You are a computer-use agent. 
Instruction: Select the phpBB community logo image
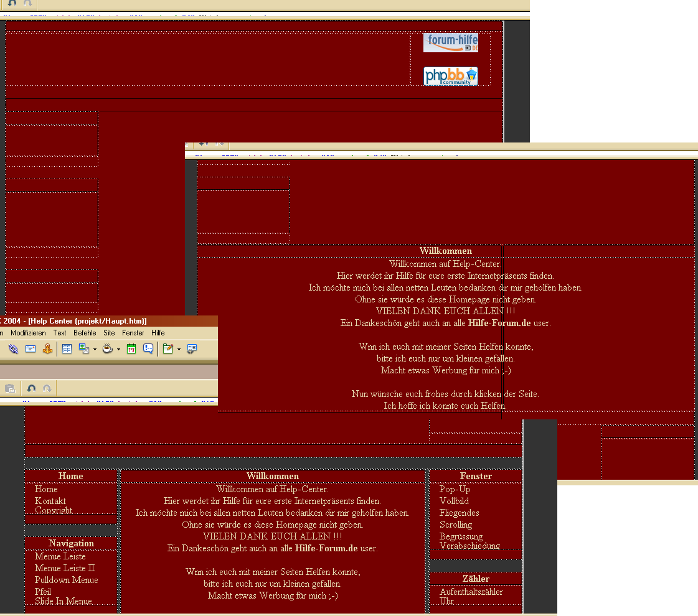coord(450,77)
